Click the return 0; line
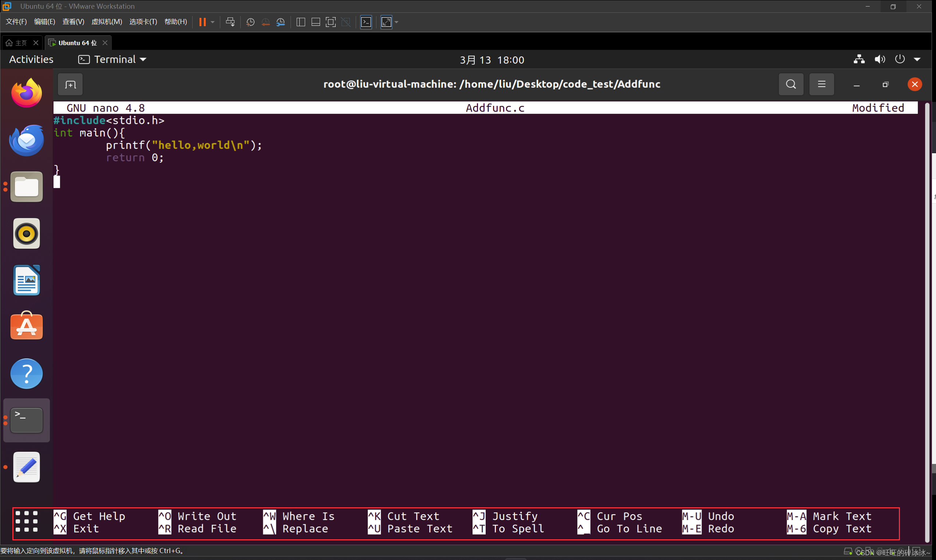Screen dimensions: 936x560 pyautogui.click(x=135, y=158)
